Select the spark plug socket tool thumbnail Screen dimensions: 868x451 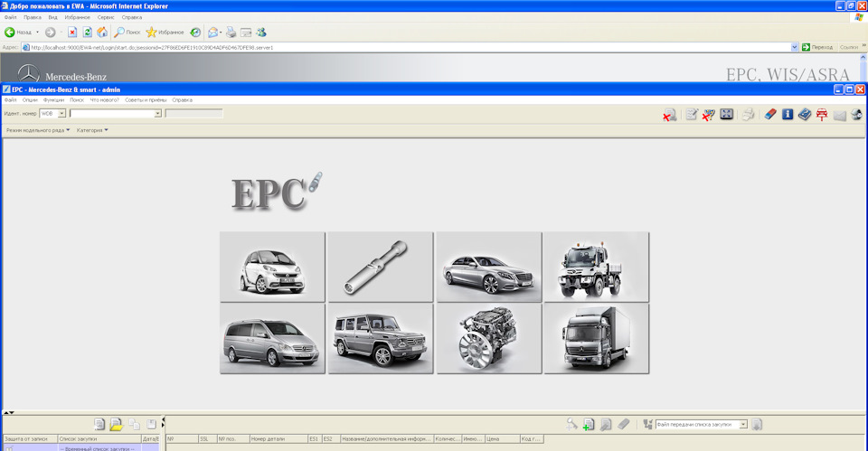click(381, 267)
